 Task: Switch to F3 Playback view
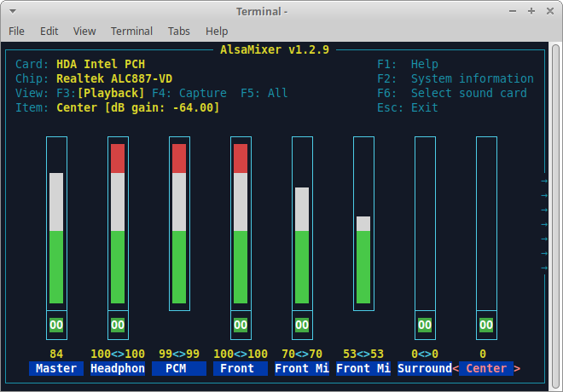(100, 93)
